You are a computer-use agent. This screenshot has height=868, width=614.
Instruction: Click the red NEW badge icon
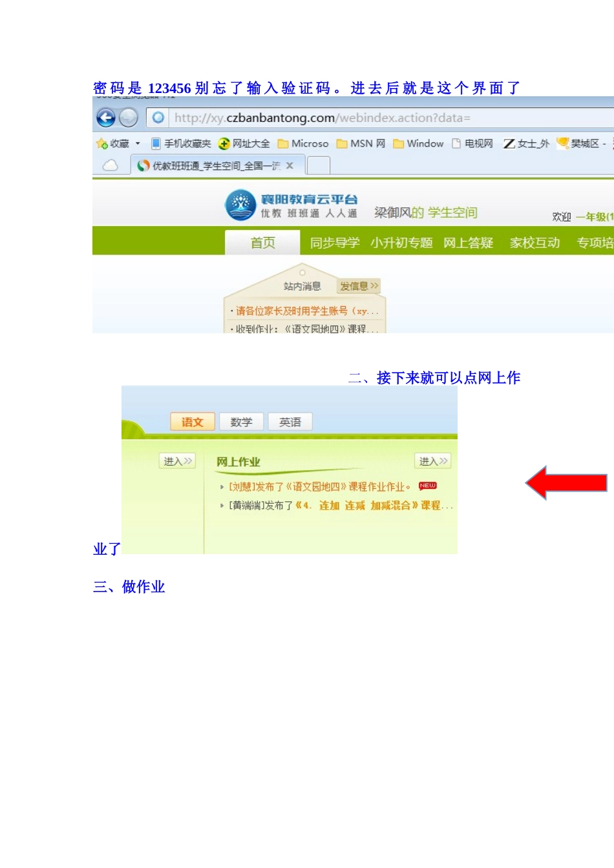coord(428,486)
